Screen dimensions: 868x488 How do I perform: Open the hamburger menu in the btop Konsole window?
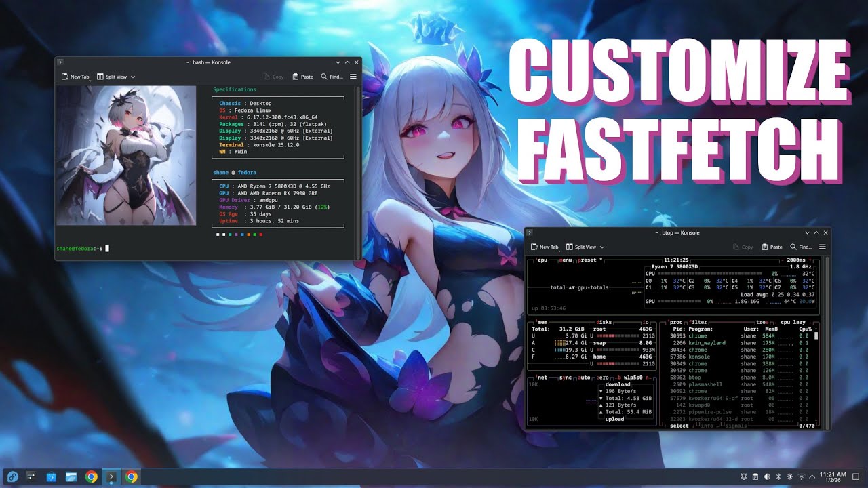(822, 247)
